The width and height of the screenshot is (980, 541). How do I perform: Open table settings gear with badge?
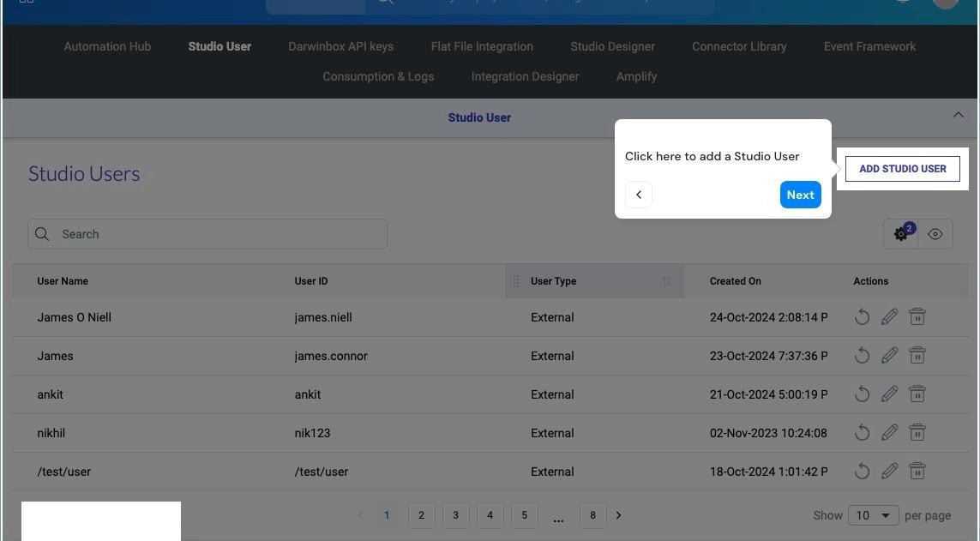pos(900,234)
